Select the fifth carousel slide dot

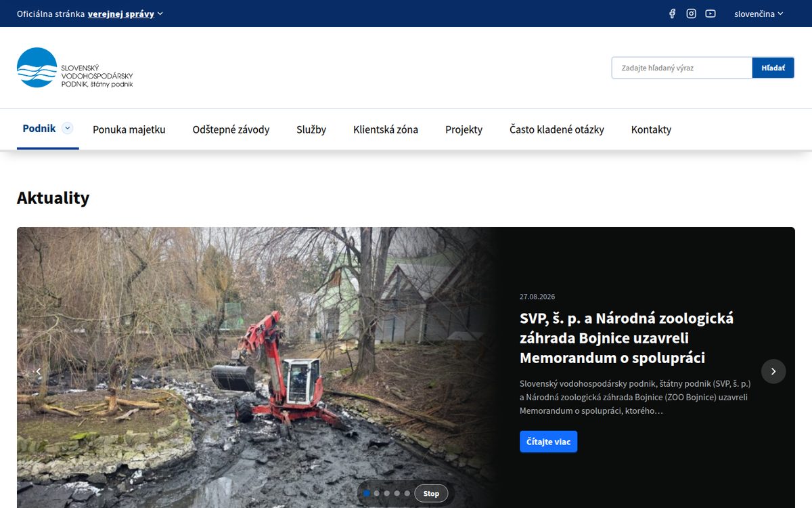407,494
